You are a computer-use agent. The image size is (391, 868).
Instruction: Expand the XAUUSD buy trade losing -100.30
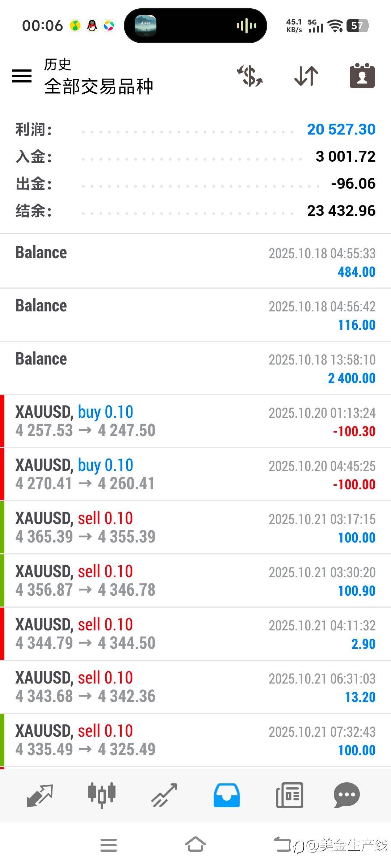pyautogui.click(x=195, y=421)
